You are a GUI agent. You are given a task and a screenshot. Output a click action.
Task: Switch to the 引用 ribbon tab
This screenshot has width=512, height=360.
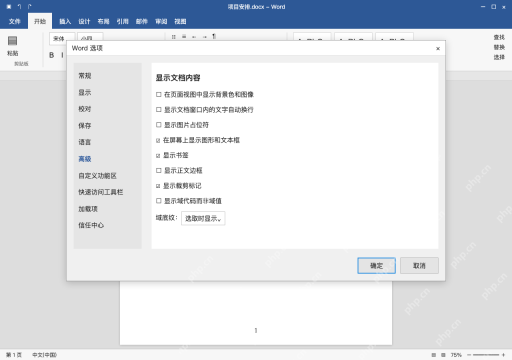(122, 21)
